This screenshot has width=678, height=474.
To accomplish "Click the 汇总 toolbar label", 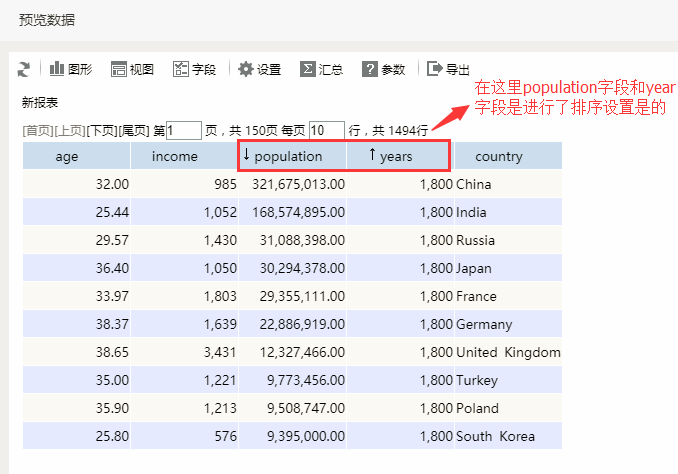I will tap(331, 69).
